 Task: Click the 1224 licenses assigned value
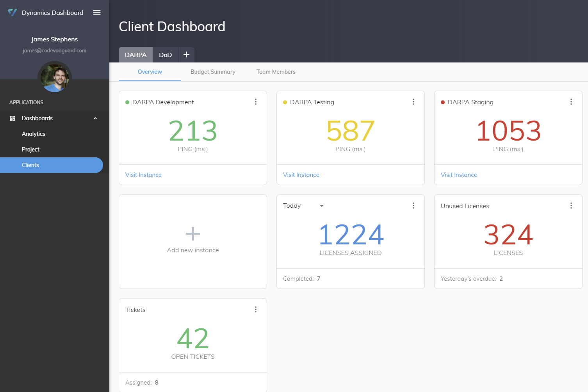coord(351,235)
